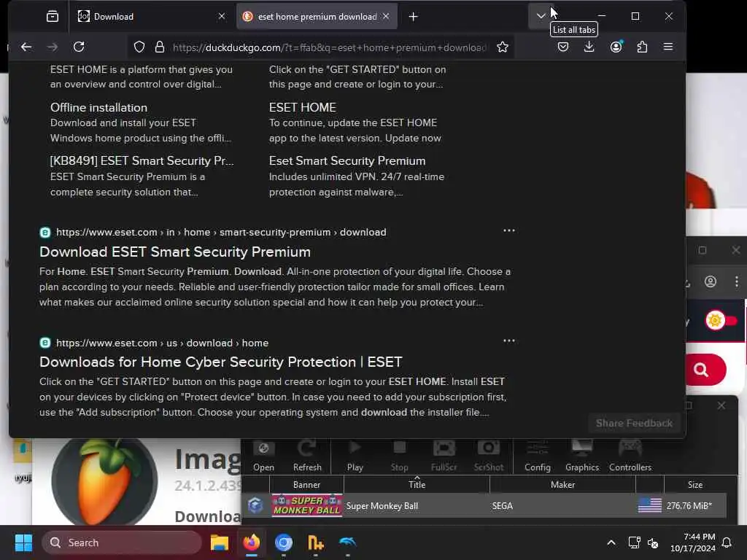Open profile icon in background Chrome window
The image size is (747, 560).
pyautogui.click(x=711, y=282)
